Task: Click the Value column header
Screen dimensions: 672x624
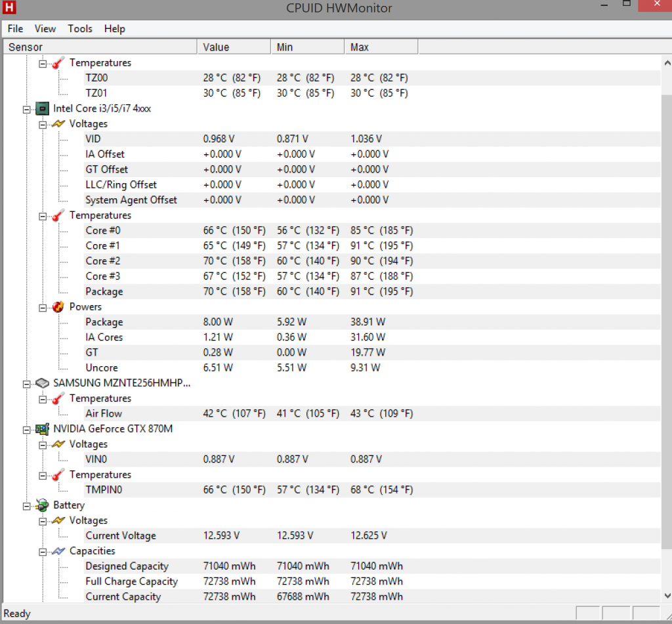Action: coord(234,47)
